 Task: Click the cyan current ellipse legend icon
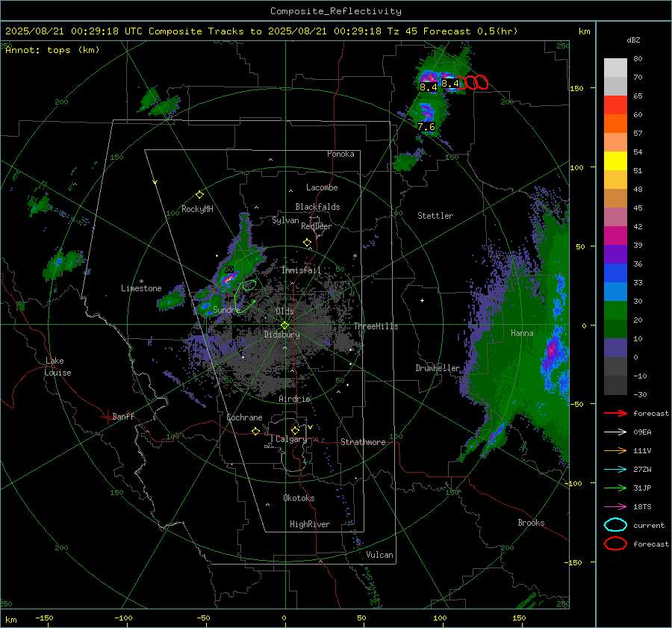click(615, 525)
